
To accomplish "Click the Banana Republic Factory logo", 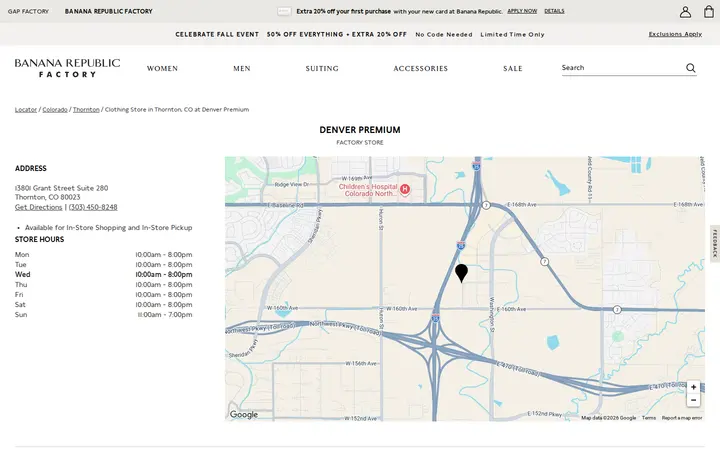I will coord(68,68).
